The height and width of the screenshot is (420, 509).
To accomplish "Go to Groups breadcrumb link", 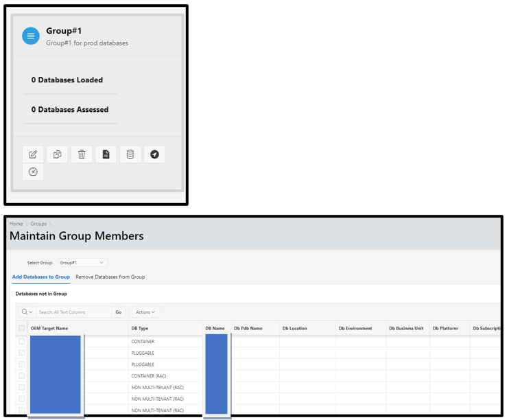I will pyautogui.click(x=38, y=224).
